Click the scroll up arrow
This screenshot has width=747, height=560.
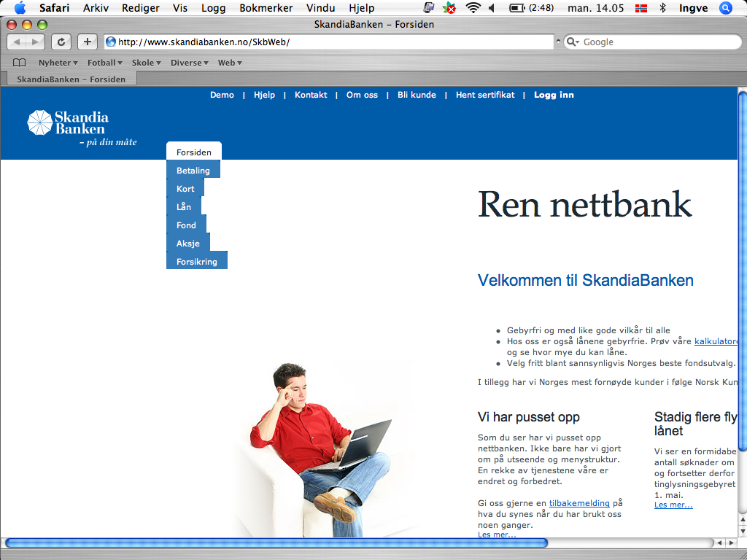click(742, 519)
